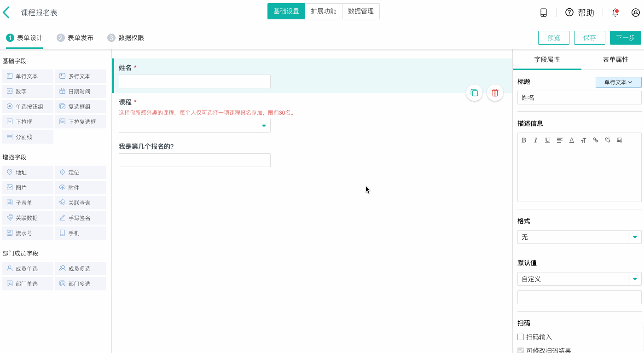Screen dimensions: 644x353
Task: Go to 数据权限 step
Action: tap(126, 38)
